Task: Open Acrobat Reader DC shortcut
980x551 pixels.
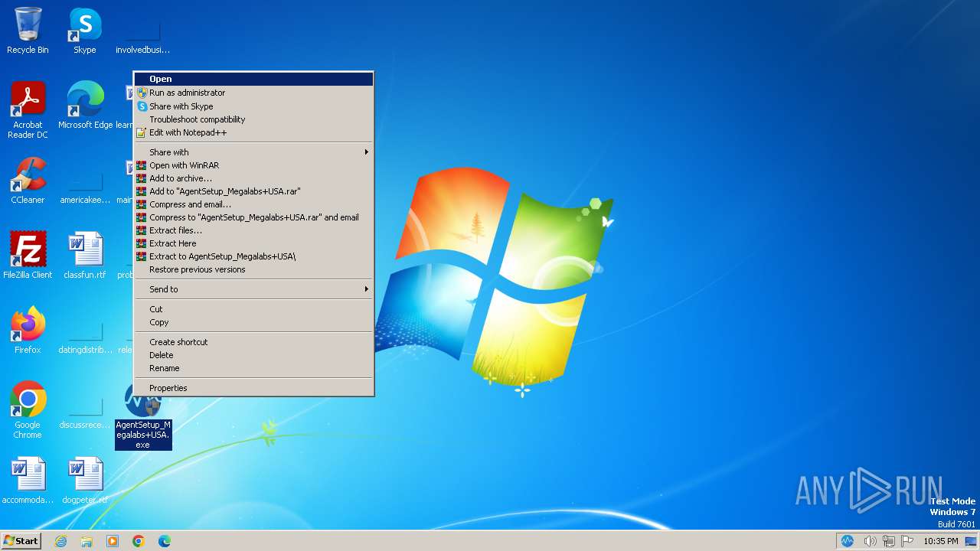Action: 28,110
